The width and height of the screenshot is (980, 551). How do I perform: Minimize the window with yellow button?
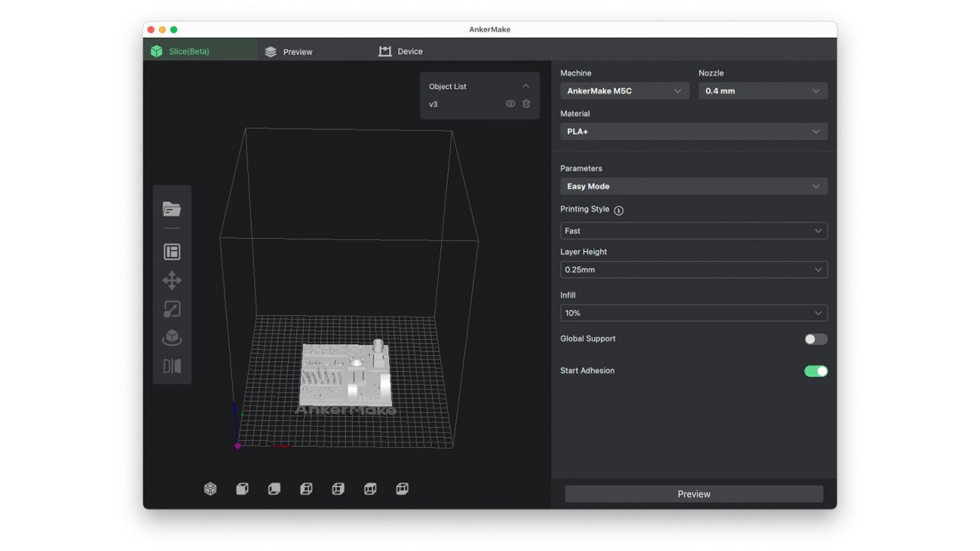[x=162, y=29]
